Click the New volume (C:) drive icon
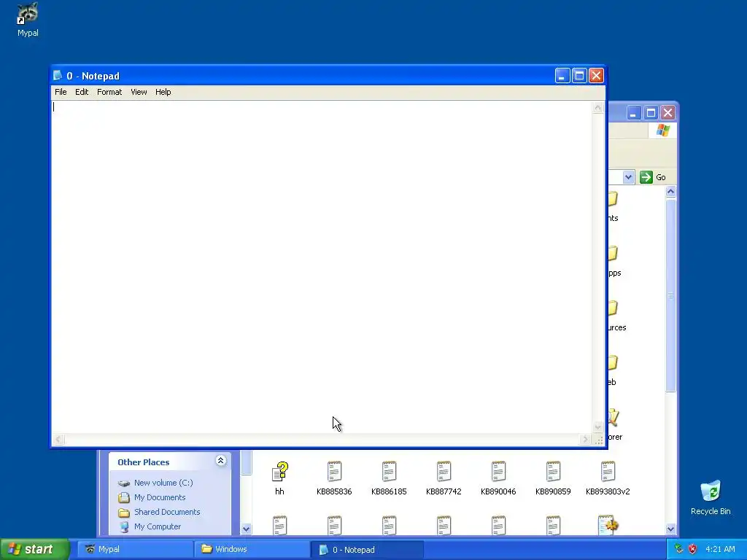 124,483
